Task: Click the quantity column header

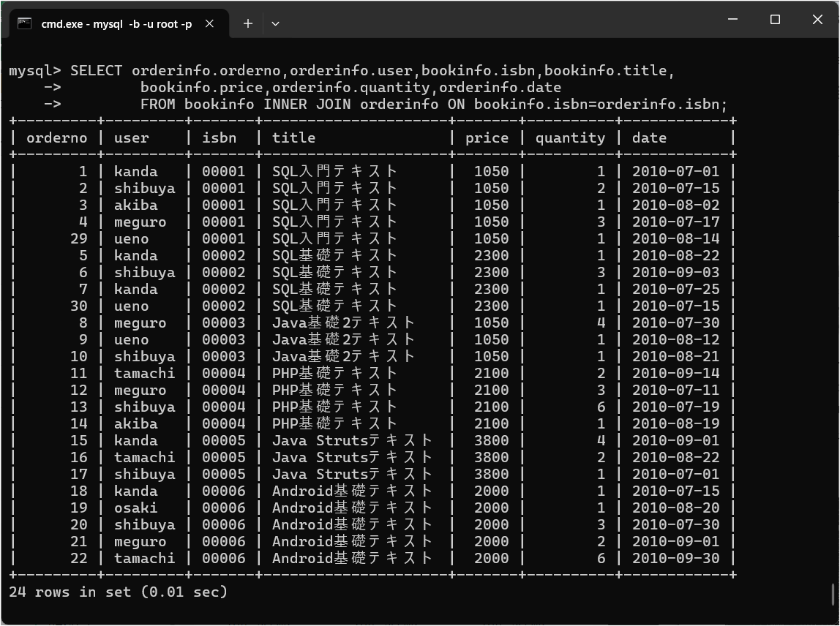Action: pyautogui.click(x=570, y=137)
